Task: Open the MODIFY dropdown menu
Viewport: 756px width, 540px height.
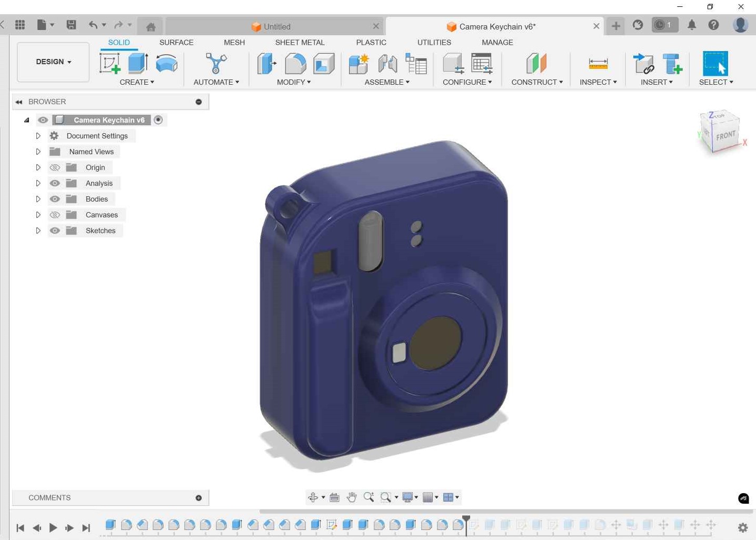Action: (294, 82)
